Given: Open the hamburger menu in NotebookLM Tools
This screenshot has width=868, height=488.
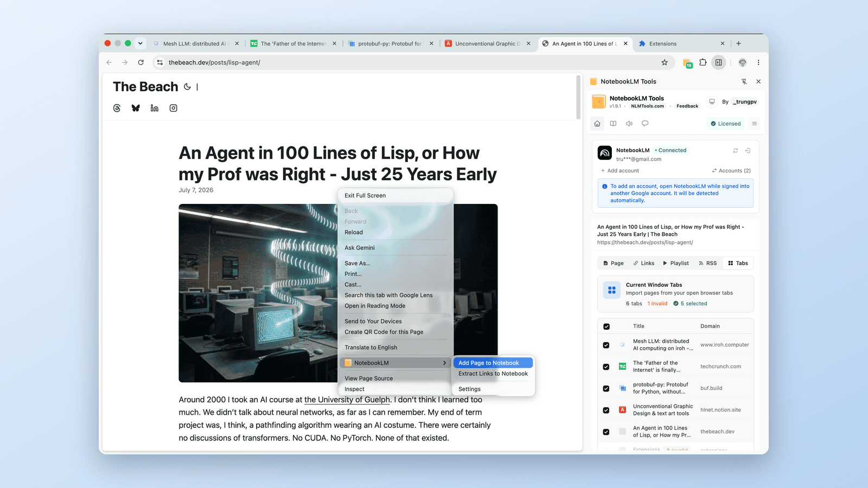Looking at the screenshot, I should tap(754, 124).
